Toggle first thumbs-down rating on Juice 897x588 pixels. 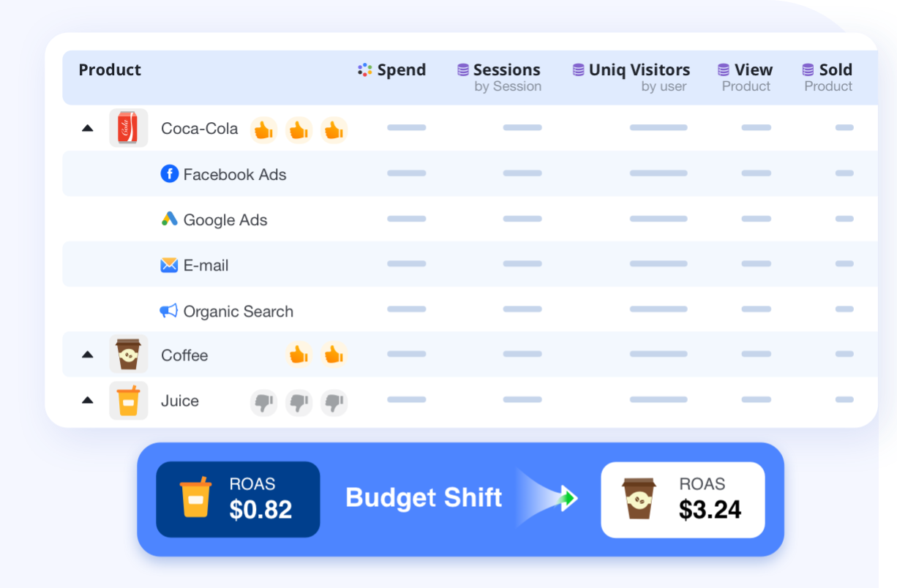click(x=263, y=402)
